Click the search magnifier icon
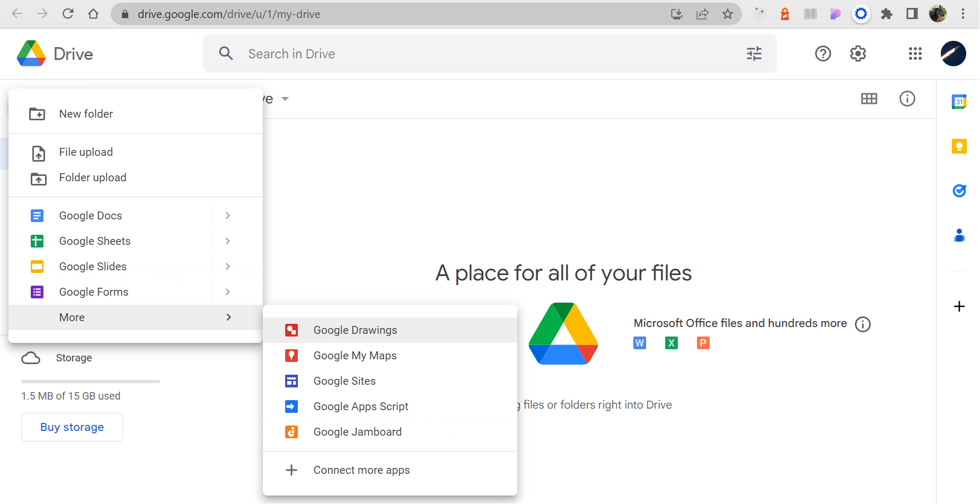 [226, 54]
